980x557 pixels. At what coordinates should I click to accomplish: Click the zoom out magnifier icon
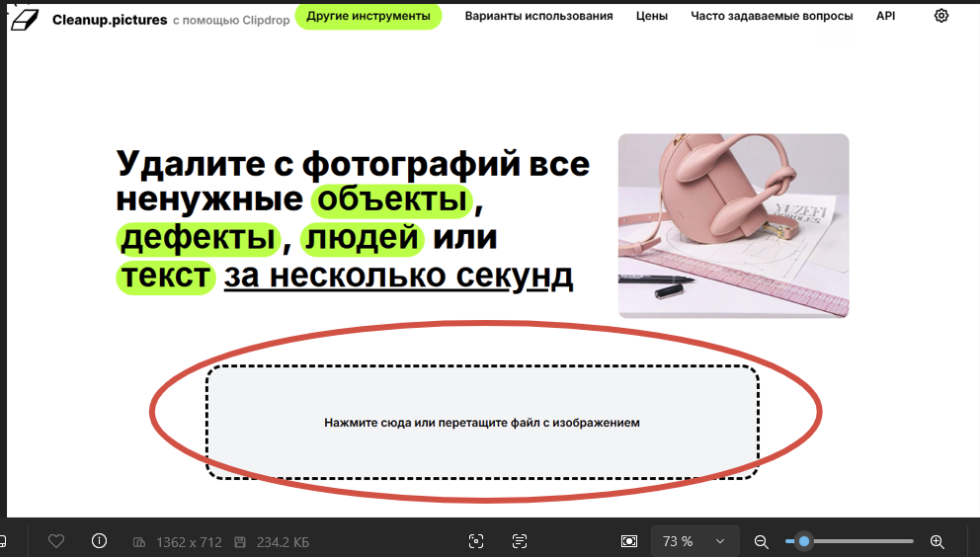[x=761, y=541]
